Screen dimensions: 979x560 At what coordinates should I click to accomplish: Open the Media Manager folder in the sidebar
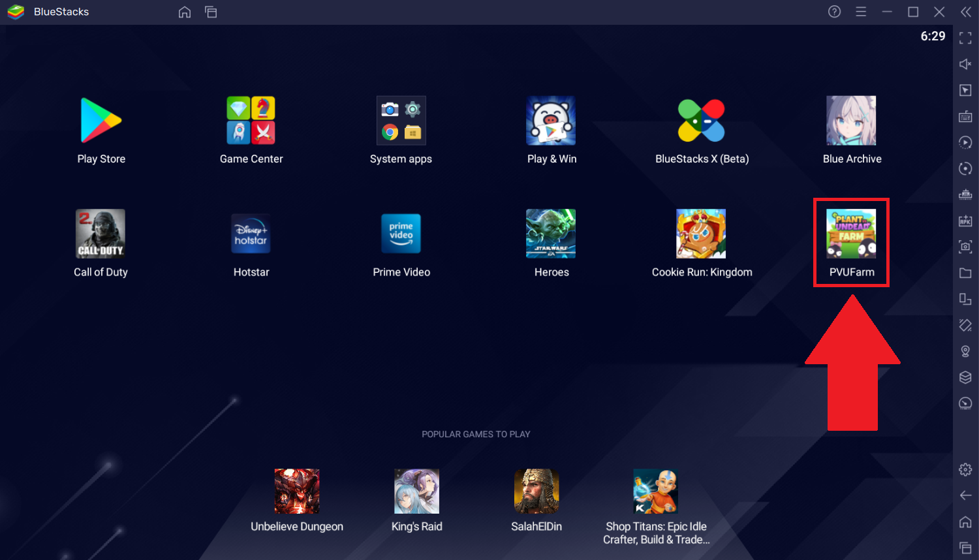pyautogui.click(x=965, y=273)
